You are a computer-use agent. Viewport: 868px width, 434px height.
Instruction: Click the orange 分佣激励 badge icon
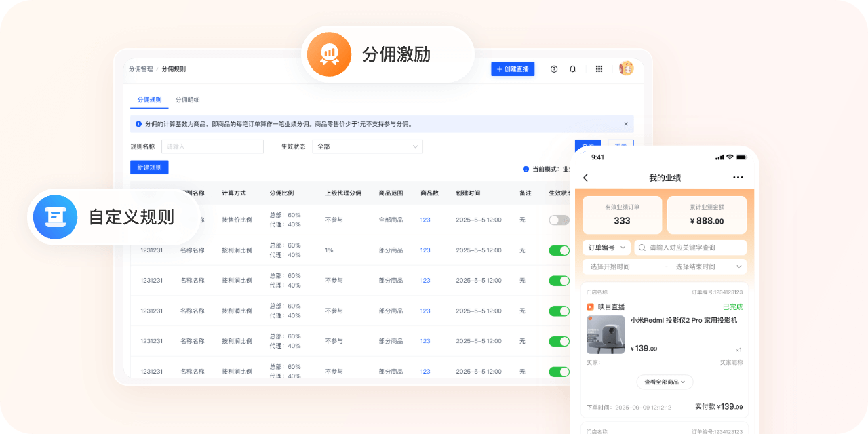[329, 54]
